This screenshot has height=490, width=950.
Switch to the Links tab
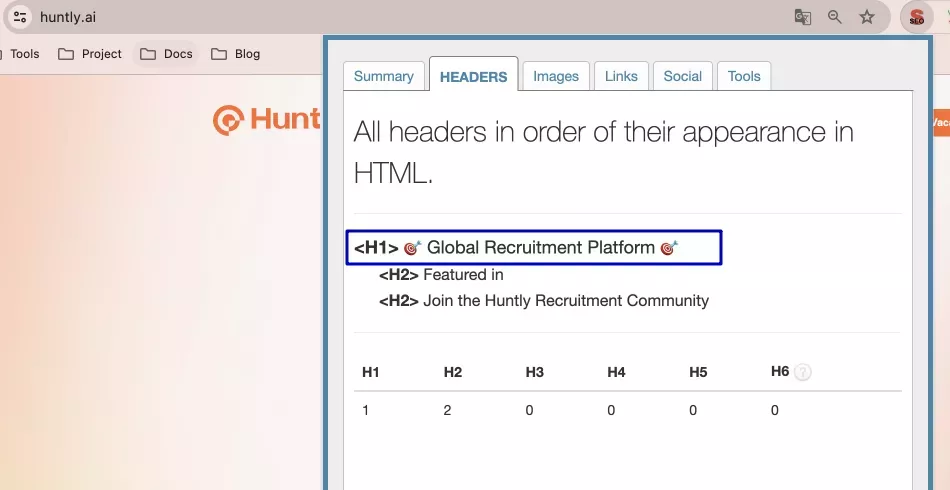(x=621, y=76)
